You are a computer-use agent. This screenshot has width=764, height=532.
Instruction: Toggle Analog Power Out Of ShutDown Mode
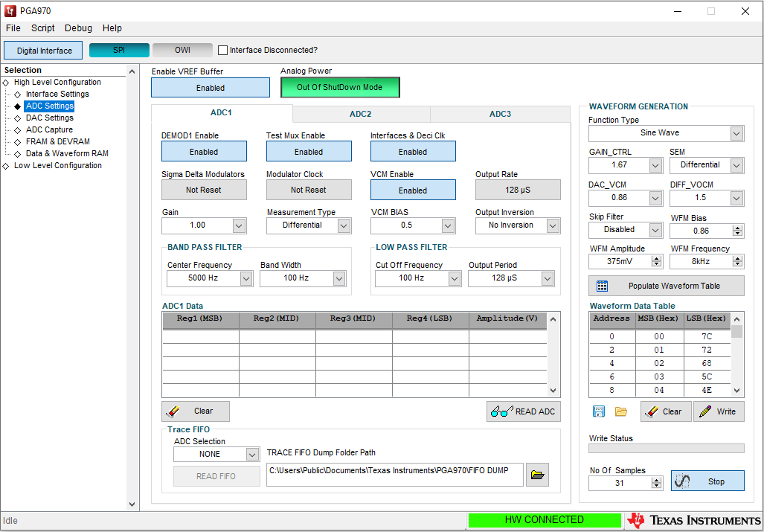(340, 88)
